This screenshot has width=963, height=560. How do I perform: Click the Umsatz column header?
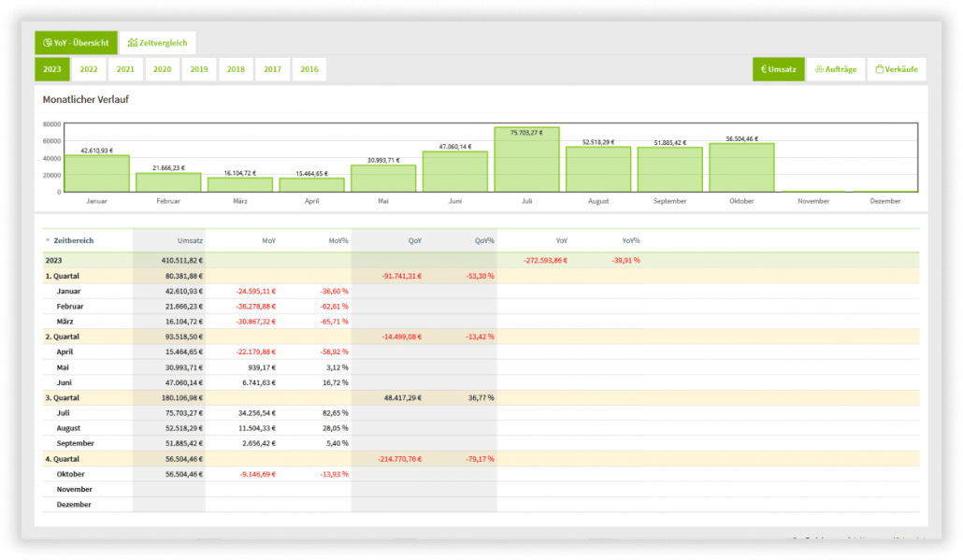tap(190, 240)
